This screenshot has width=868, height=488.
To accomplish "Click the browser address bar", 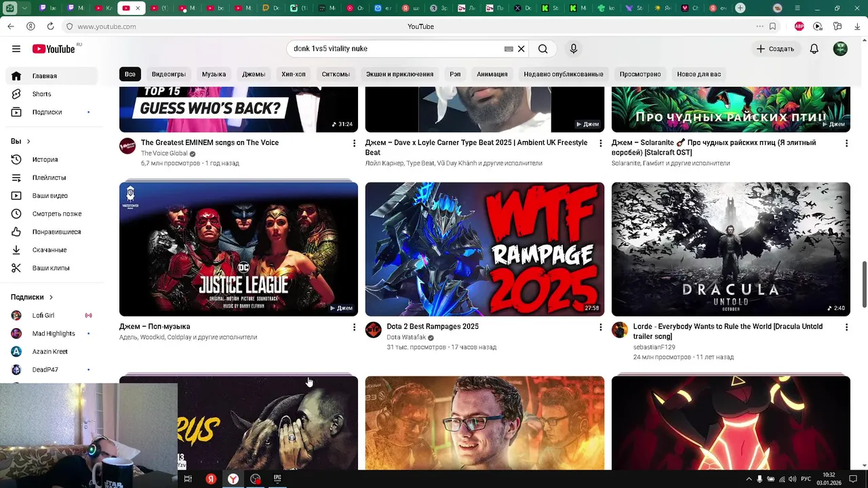I will pyautogui.click(x=407, y=26).
